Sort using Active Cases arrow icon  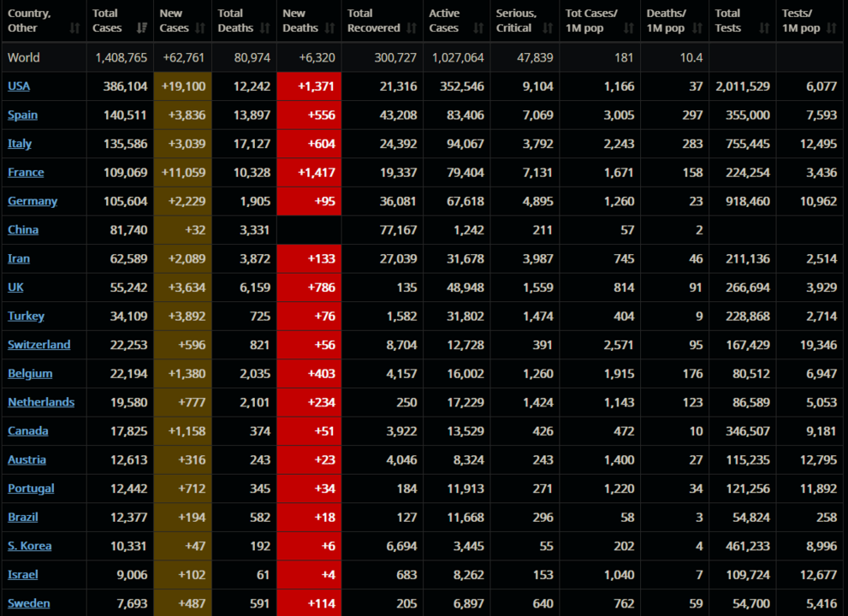point(478,28)
